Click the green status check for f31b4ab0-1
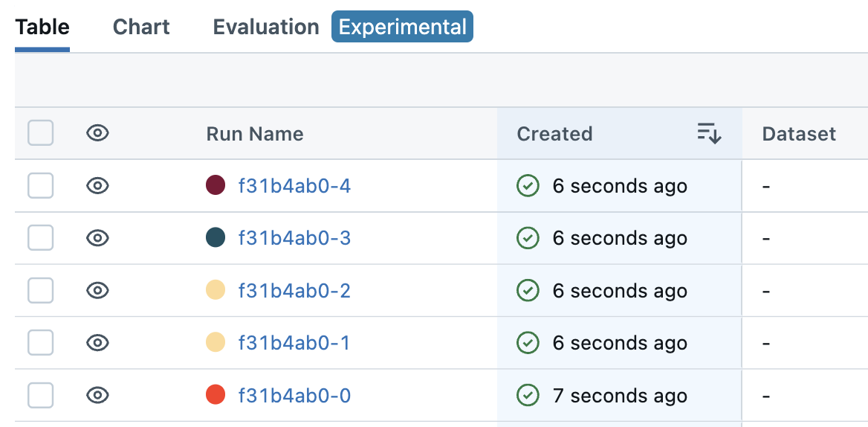The height and width of the screenshot is (427, 868). click(528, 343)
